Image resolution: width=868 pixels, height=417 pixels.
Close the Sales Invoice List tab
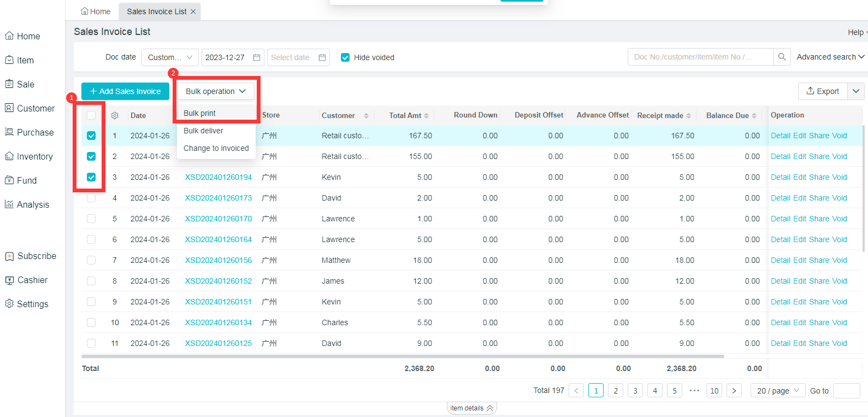193,11
